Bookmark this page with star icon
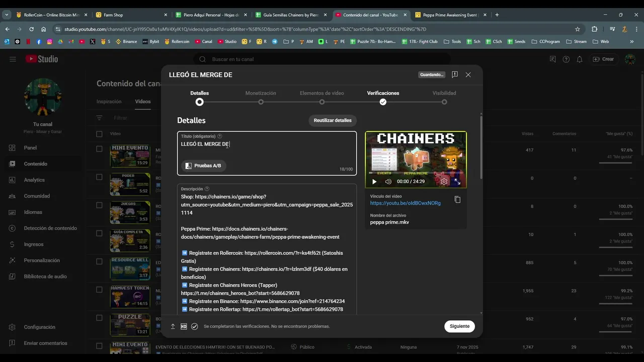The image size is (644, 362). 578,29
